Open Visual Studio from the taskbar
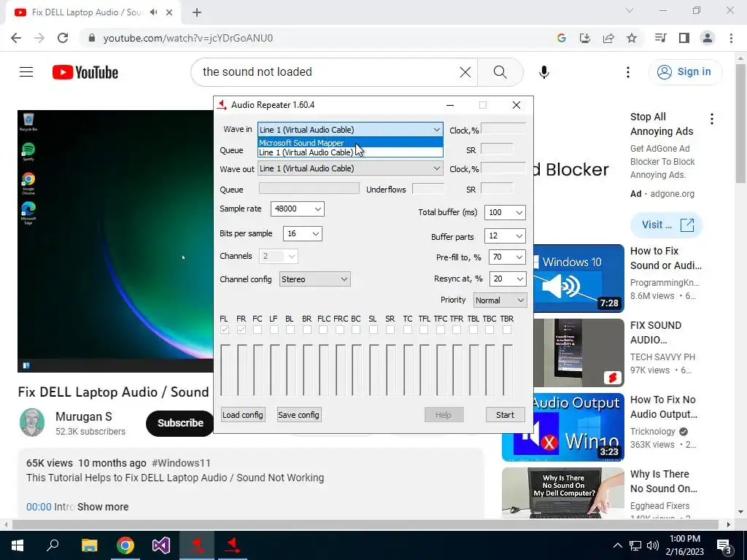Viewport: 747px width, 560px height. click(161, 545)
